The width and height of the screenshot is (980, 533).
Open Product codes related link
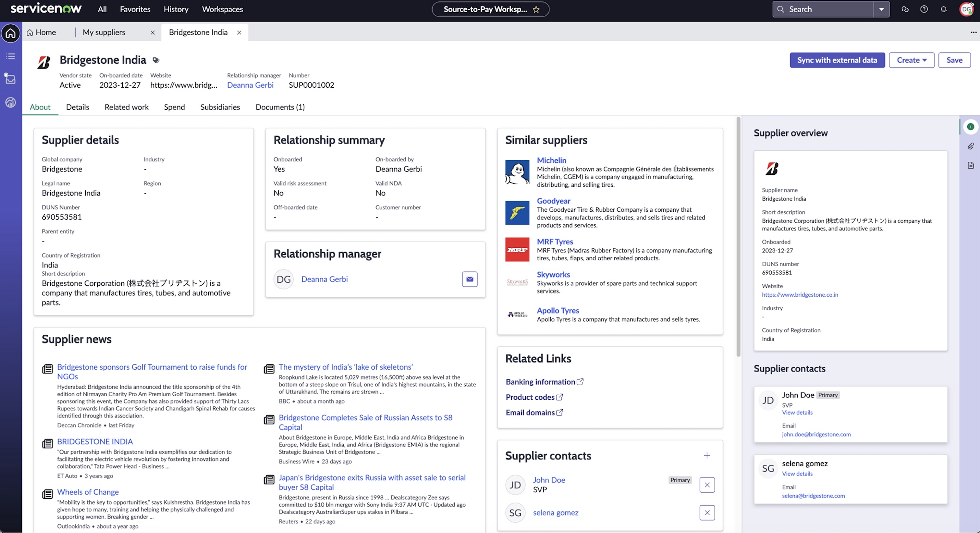(x=534, y=397)
